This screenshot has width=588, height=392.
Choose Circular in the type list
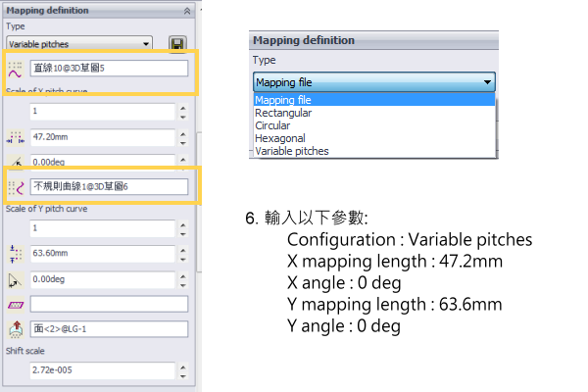click(272, 125)
